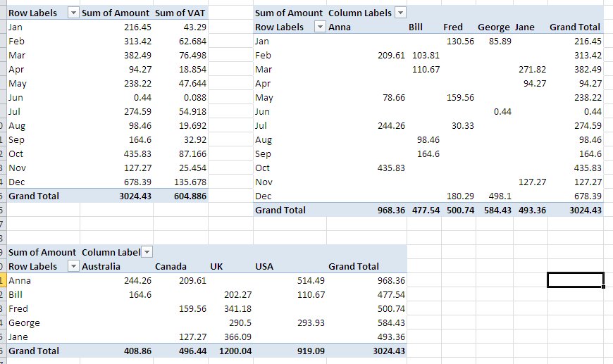Viewport: 613px width, 364px height.
Task: Click the George column header
Action: tap(493, 27)
